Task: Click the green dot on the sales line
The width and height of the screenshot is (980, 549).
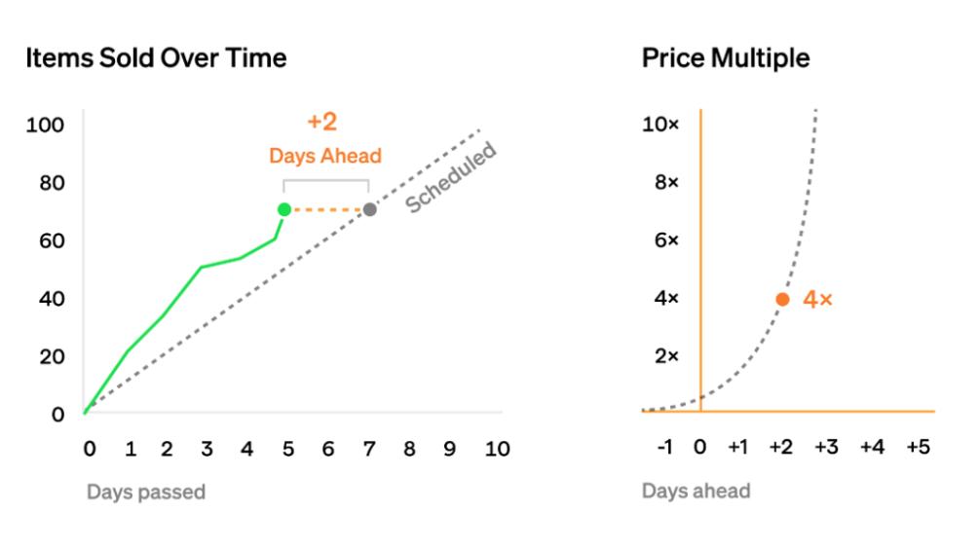Action: click(283, 209)
